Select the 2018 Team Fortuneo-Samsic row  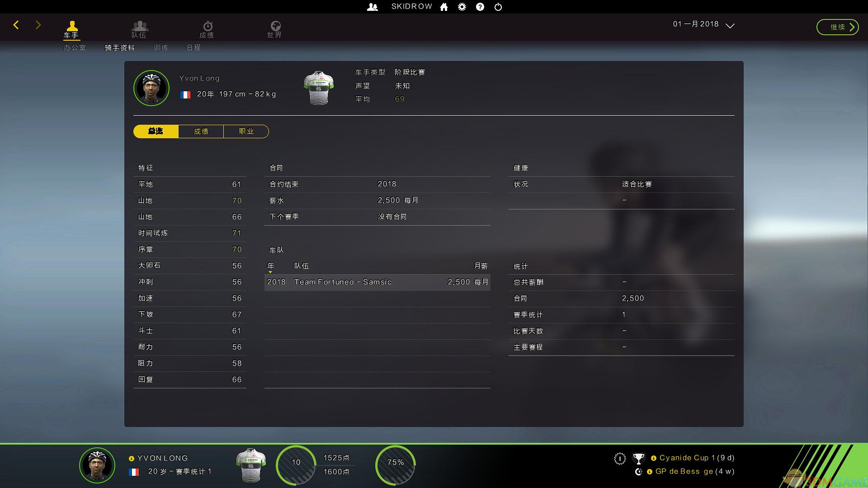[x=377, y=282]
